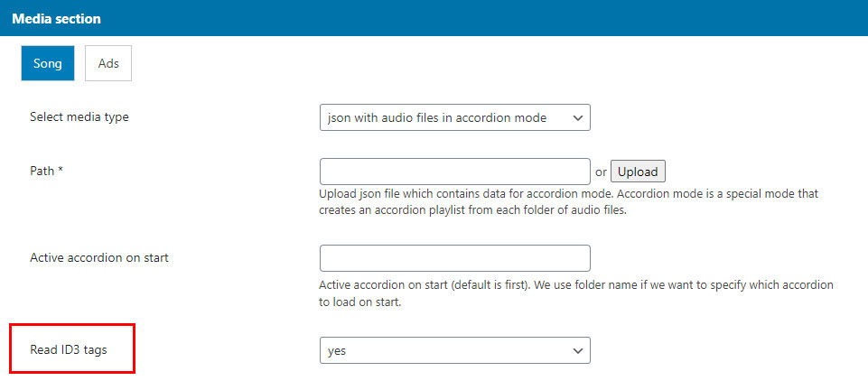The width and height of the screenshot is (868, 390).
Task: Click the asterisk next to Path
Action: (60, 170)
